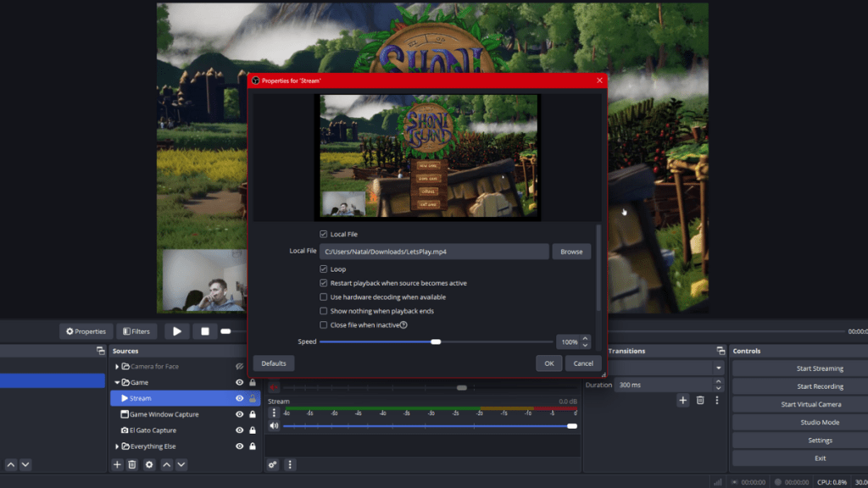Toggle Restart playback when source becomes active
868x488 pixels.
click(x=323, y=283)
